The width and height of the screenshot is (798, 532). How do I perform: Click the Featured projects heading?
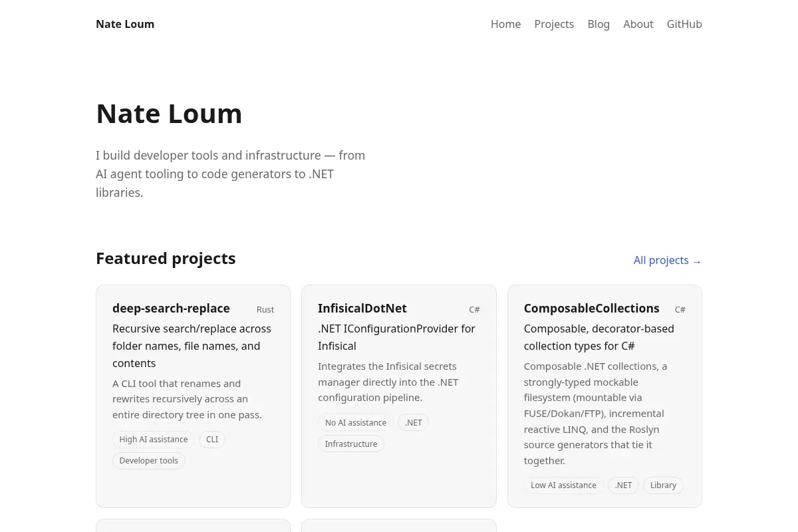tap(166, 259)
